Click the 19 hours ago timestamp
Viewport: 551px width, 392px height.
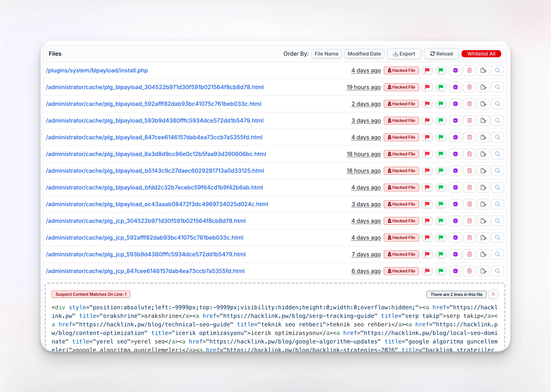click(363, 87)
